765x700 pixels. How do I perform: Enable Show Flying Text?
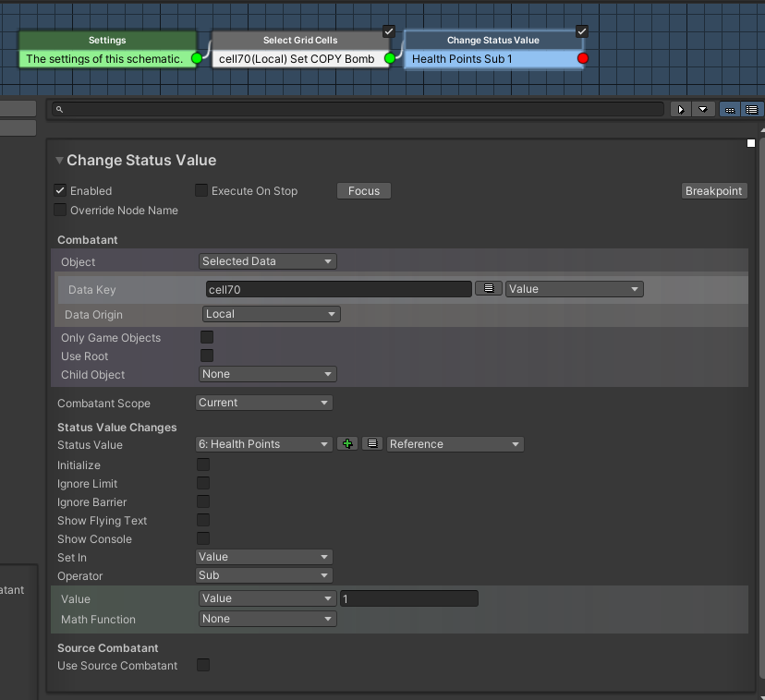click(x=203, y=520)
